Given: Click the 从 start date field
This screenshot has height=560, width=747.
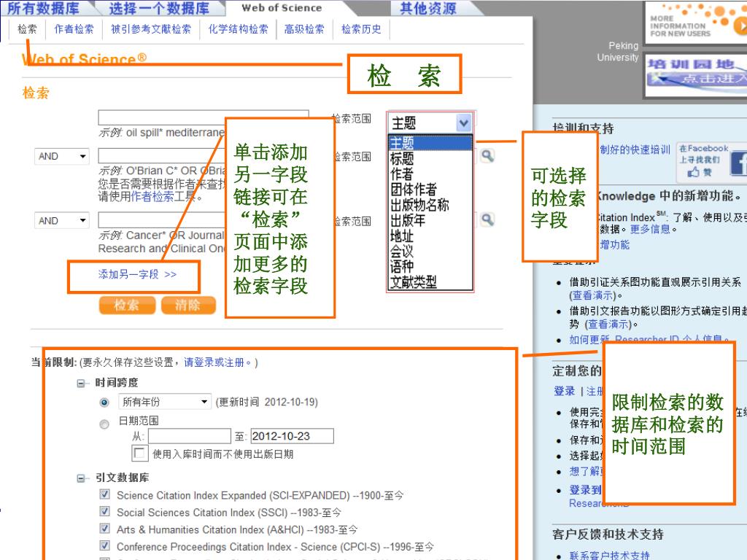Looking at the screenshot, I should (x=190, y=436).
